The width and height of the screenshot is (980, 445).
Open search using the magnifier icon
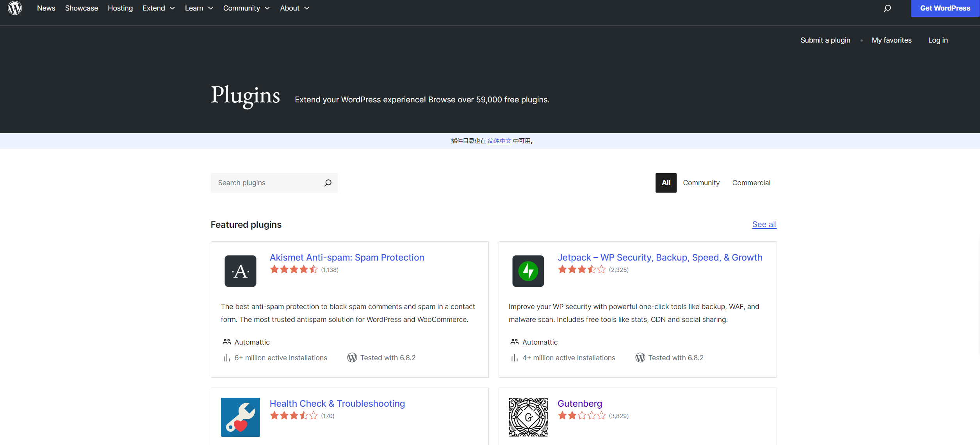pyautogui.click(x=887, y=8)
